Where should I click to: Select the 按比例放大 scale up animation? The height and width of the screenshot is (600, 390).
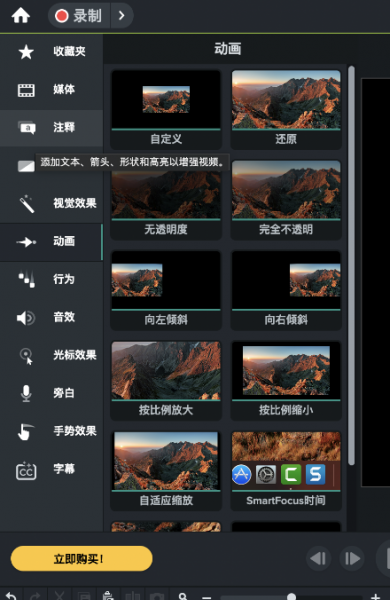pyautogui.click(x=166, y=380)
